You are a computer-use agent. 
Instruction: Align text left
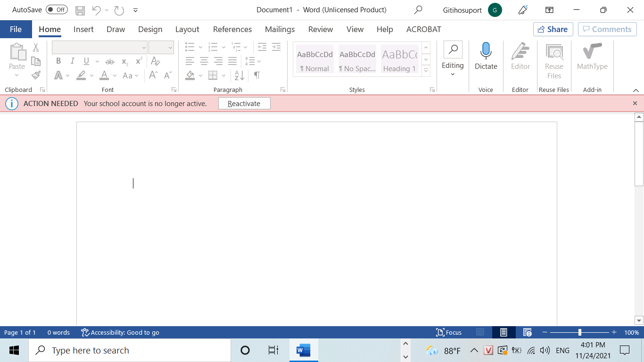tap(190, 61)
